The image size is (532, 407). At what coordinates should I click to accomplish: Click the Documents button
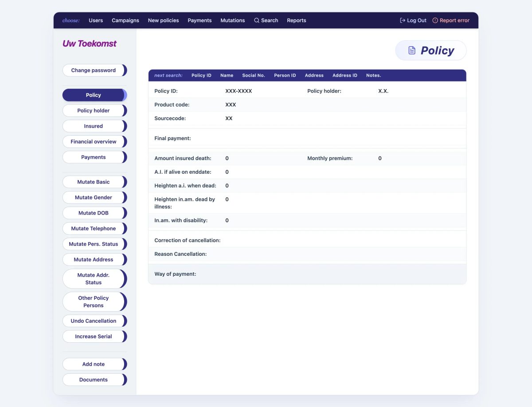click(x=94, y=380)
